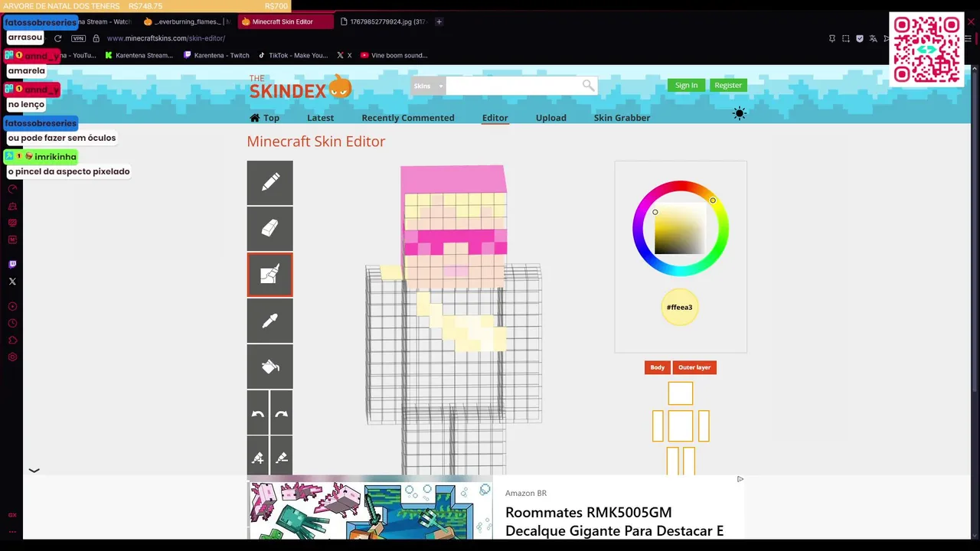980x551 pixels.
Task: Switch to the Minecraft Skin Editor tab
Action: [285, 21]
